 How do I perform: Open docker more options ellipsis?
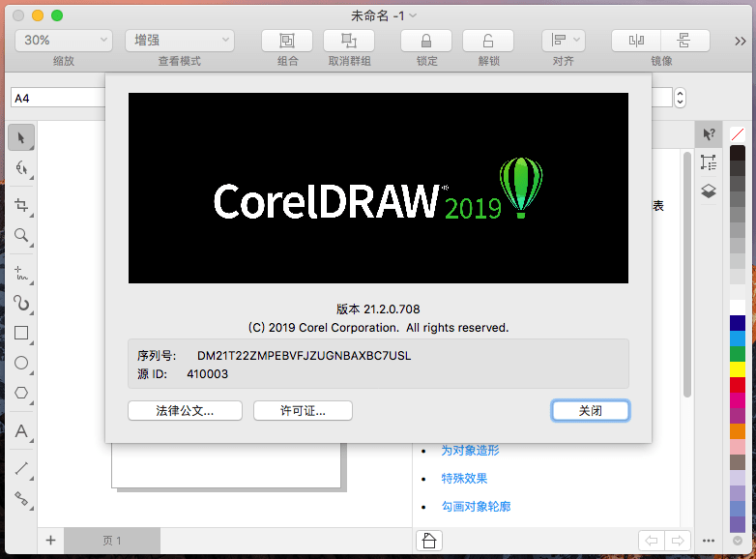coord(709,541)
